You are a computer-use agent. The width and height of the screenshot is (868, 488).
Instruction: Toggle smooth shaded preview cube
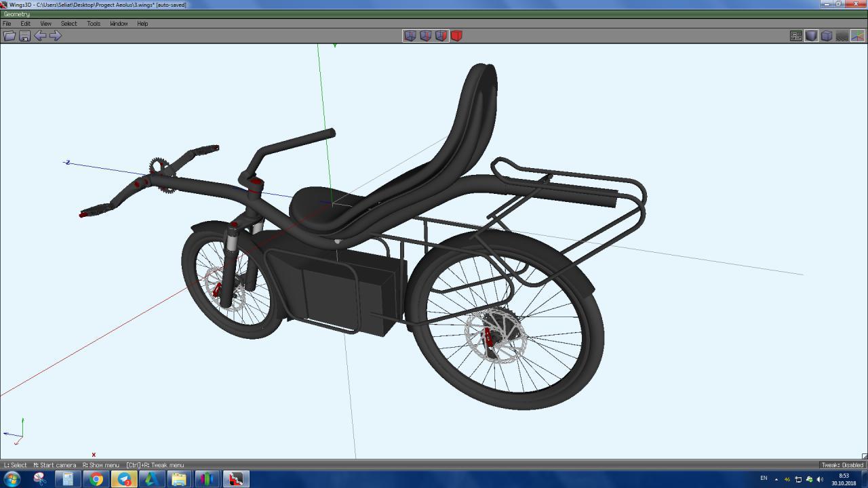tap(811, 36)
